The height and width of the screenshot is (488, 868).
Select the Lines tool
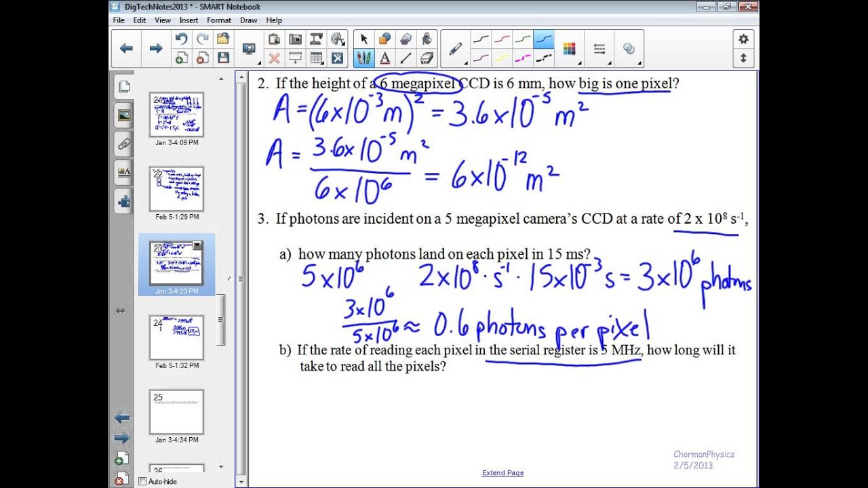406,58
